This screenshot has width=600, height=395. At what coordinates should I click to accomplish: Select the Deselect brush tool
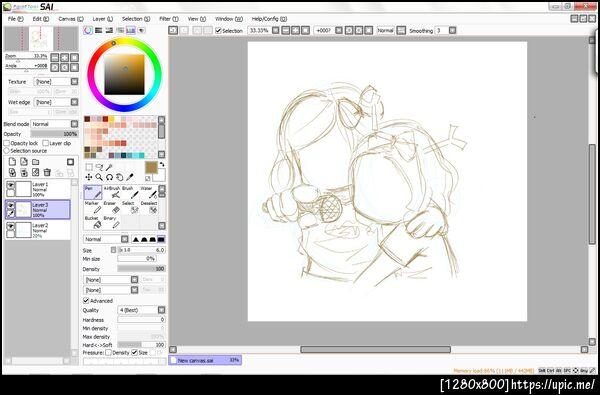148,207
